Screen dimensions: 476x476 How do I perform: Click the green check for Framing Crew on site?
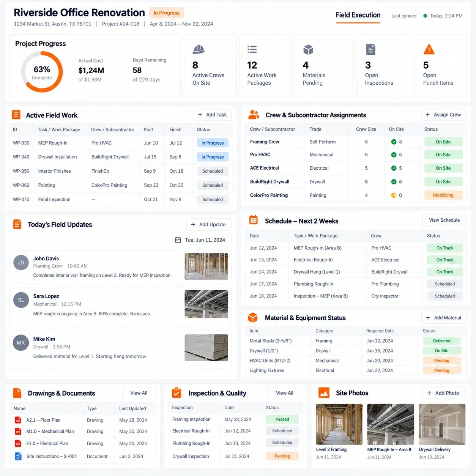tap(394, 142)
